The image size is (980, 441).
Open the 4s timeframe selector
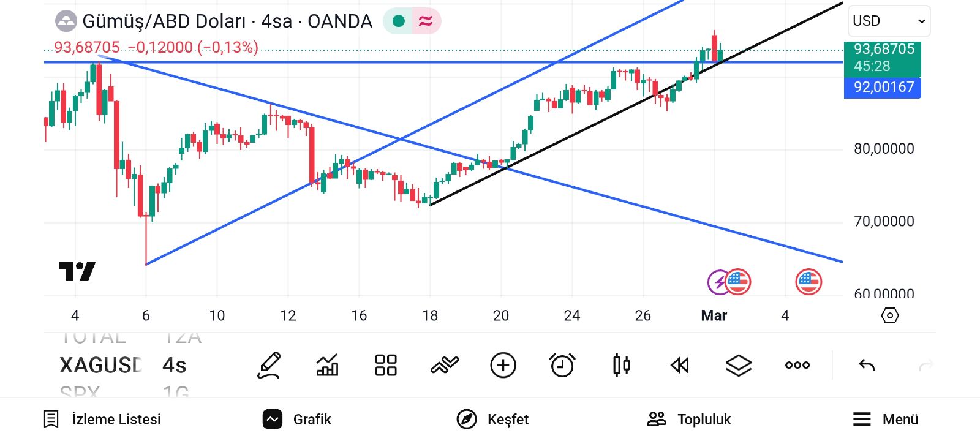[175, 366]
